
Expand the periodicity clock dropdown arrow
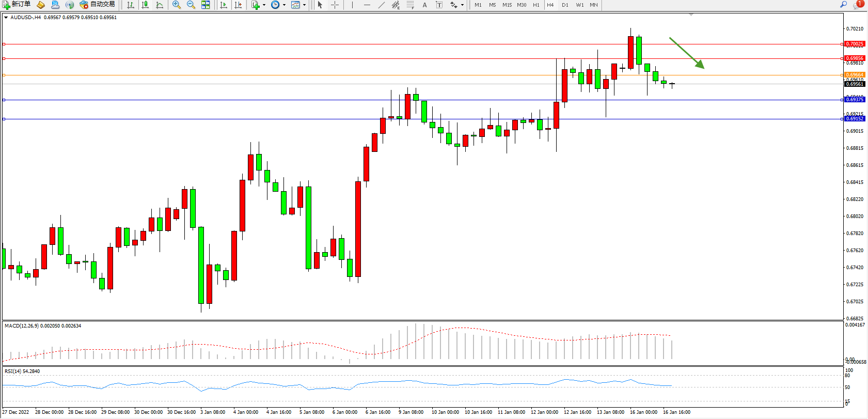[x=284, y=5]
